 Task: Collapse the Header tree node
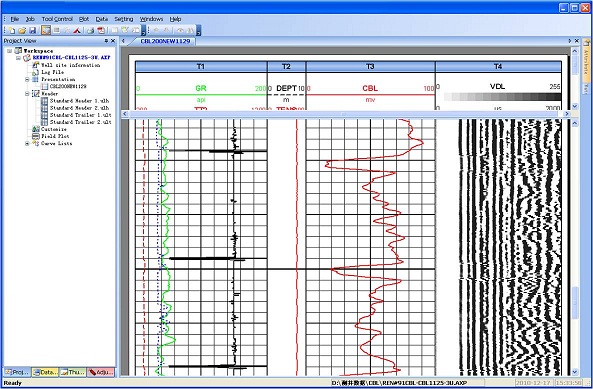(x=27, y=93)
